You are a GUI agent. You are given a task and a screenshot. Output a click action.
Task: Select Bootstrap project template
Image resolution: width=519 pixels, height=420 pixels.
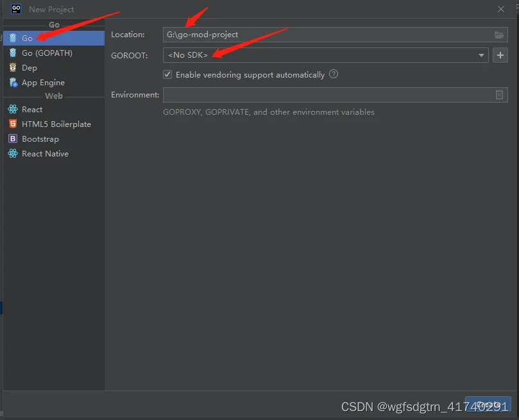(x=54, y=139)
